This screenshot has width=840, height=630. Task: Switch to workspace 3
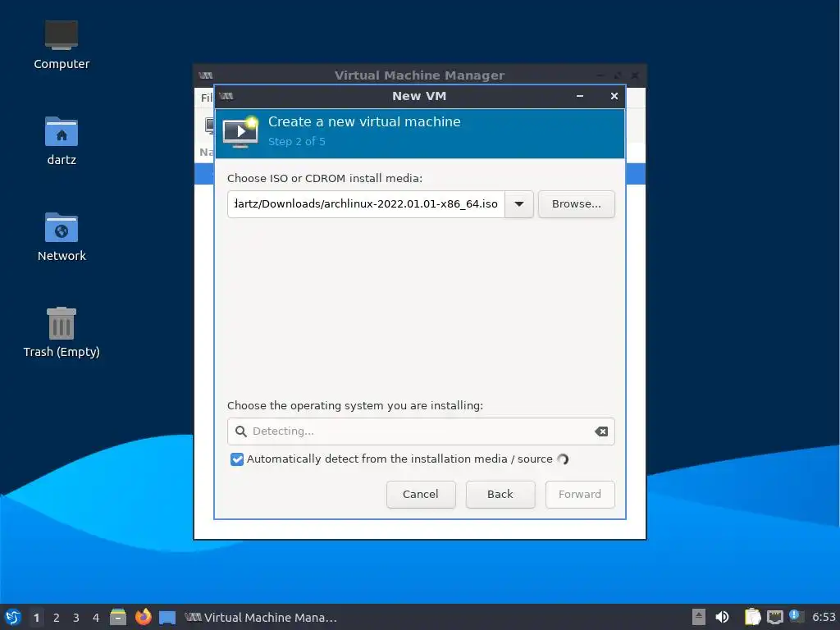pos(76,618)
